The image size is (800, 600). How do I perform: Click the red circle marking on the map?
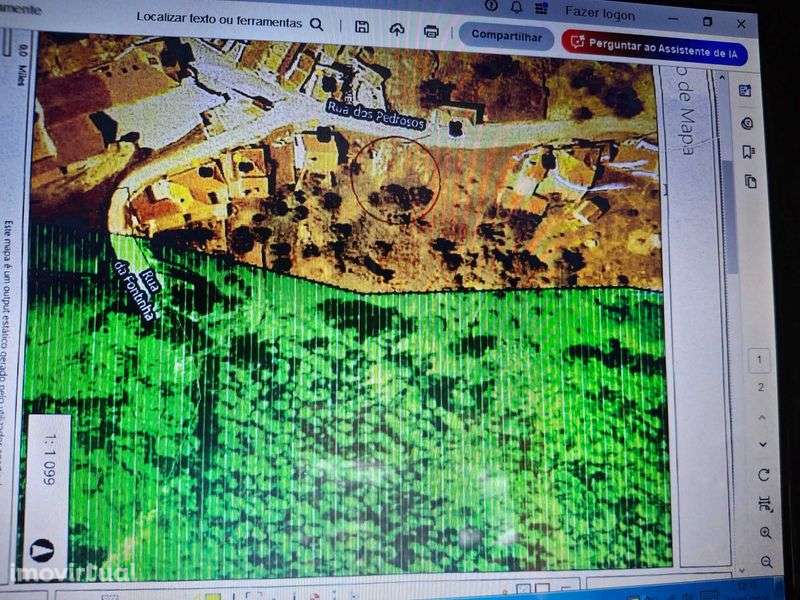tap(396, 179)
